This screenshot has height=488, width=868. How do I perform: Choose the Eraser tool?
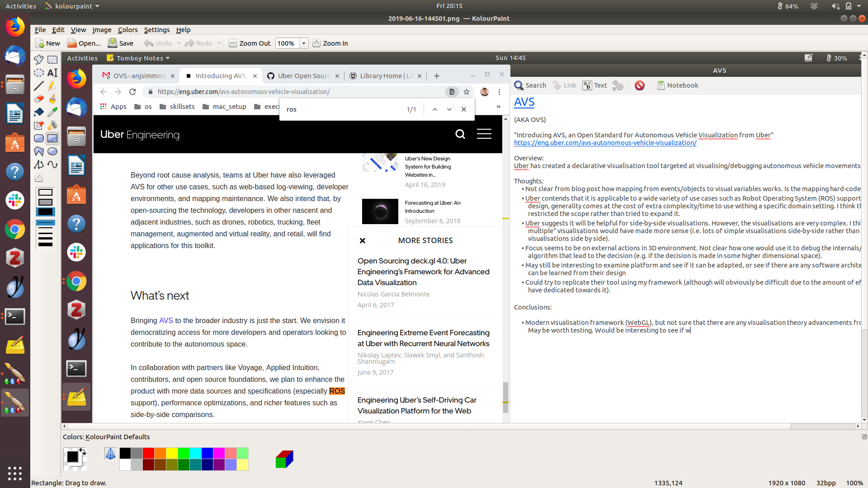click(39, 99)
